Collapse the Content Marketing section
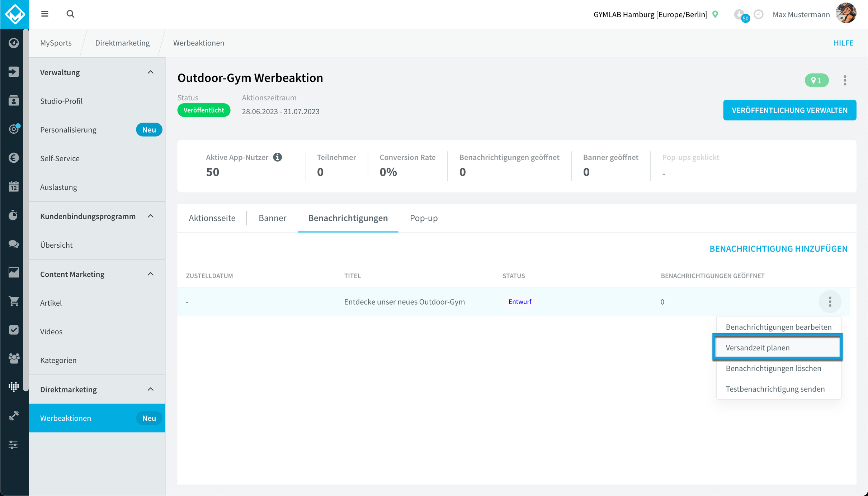The width and height of the screenshot is (868, 496). tap(151, 274)
